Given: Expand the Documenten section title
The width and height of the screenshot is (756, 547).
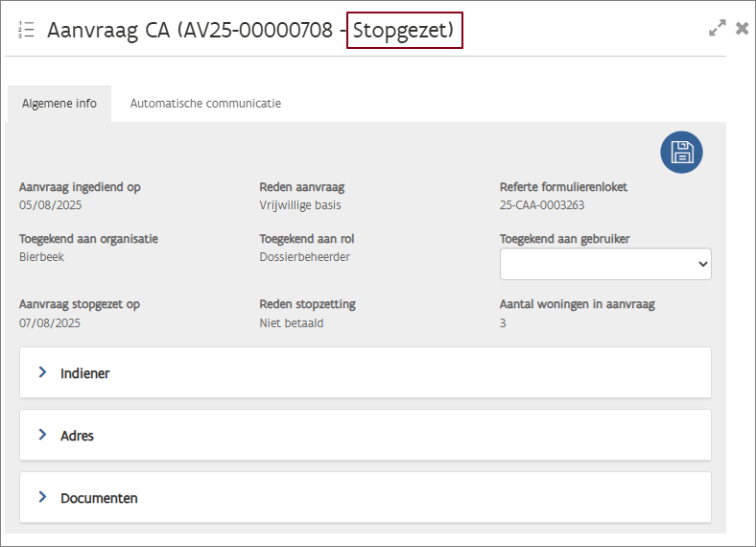Looking at the screenshot, I should pos(99,498).
